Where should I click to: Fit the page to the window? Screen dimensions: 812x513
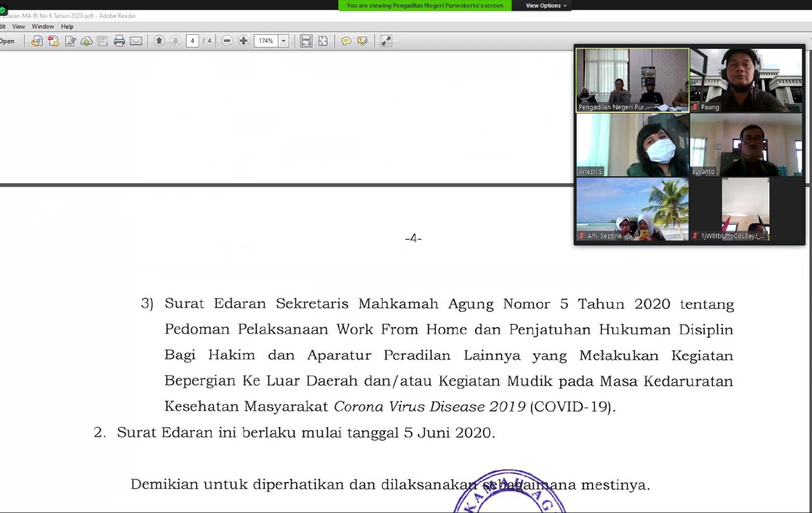tap(324, 41)
